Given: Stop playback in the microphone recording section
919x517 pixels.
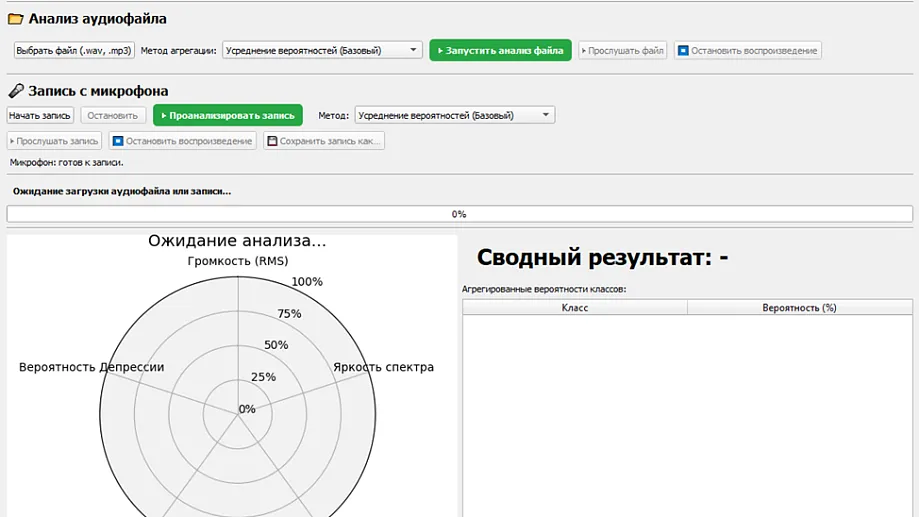Looking at the screenshot, I should (182, 141).
